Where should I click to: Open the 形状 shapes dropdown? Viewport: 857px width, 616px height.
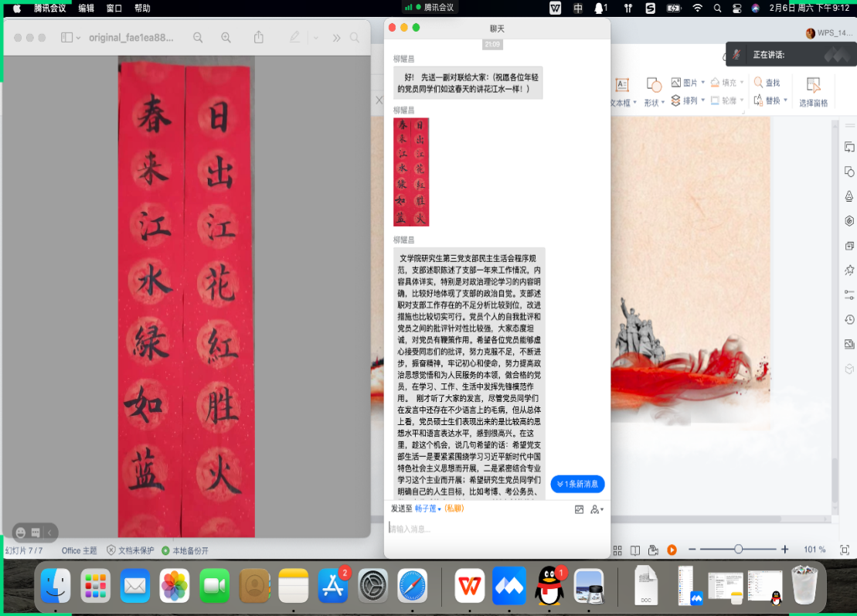(x=654, y=92)
